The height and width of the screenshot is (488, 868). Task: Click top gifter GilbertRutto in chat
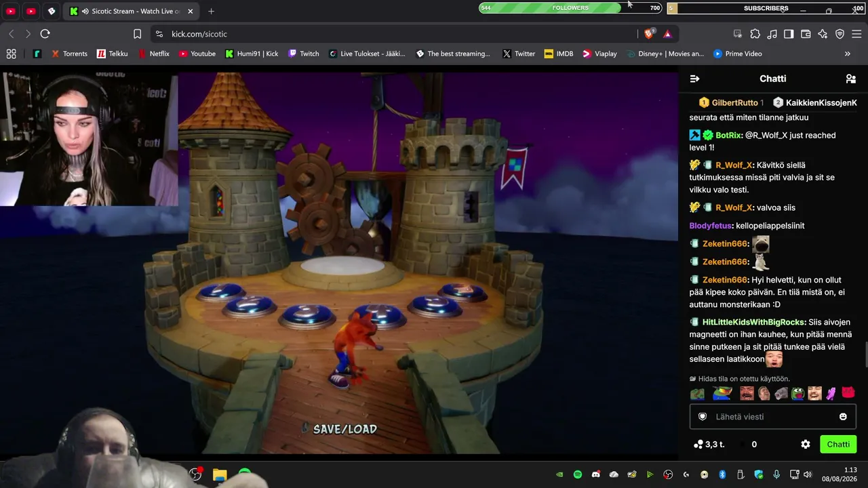734,103
